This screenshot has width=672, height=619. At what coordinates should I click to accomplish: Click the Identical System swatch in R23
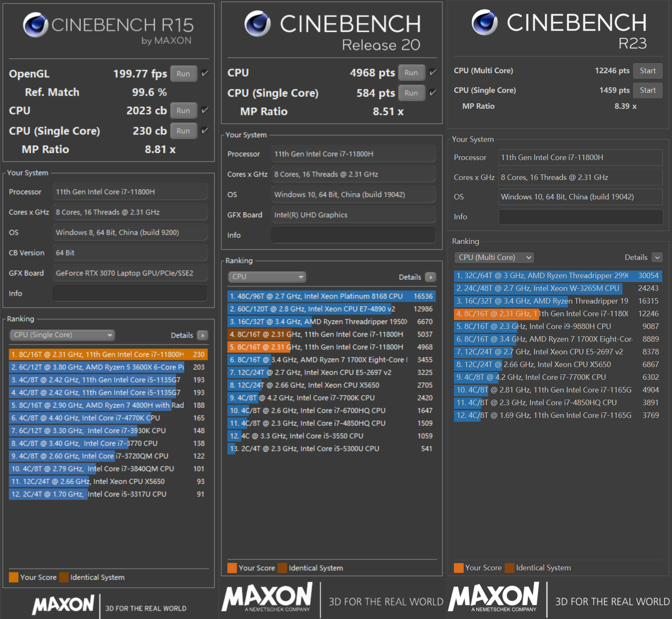[509, 568]
